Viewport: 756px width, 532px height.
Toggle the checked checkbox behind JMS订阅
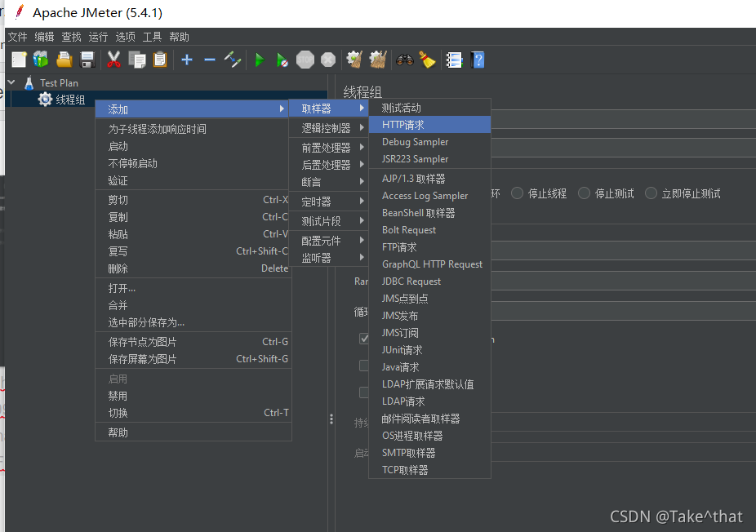[364, 339]
